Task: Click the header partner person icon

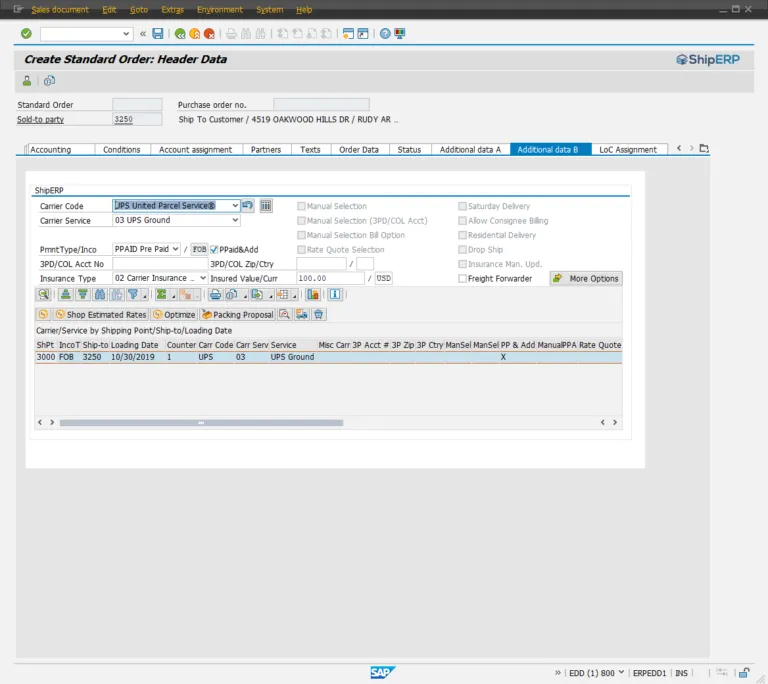Action: (x=27, y=81)
